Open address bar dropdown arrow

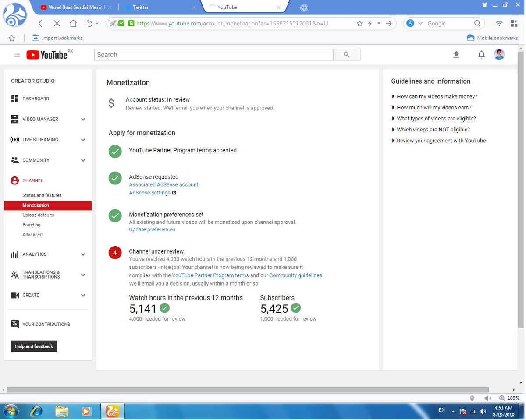379,24
